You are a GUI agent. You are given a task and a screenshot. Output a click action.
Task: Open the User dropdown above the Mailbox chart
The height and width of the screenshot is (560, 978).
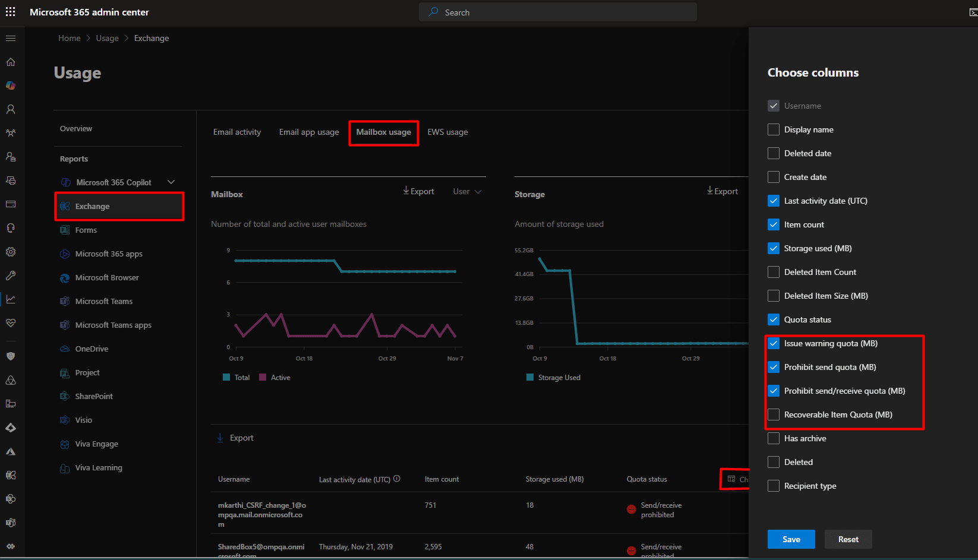click(466, 191)
